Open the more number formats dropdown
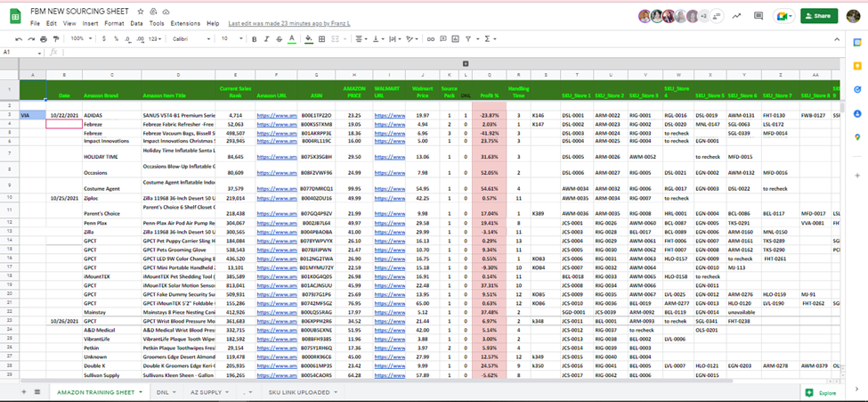Image resolution: width=868 pixels, height=402 pixels. coord(157,39)
